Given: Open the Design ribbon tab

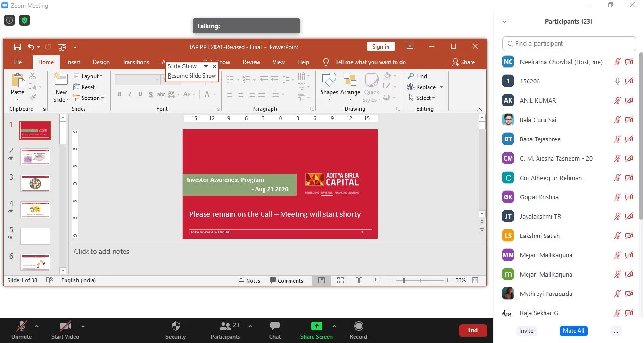Looking at the screenshot, I should pyautogui.click(x=101, y=62).
